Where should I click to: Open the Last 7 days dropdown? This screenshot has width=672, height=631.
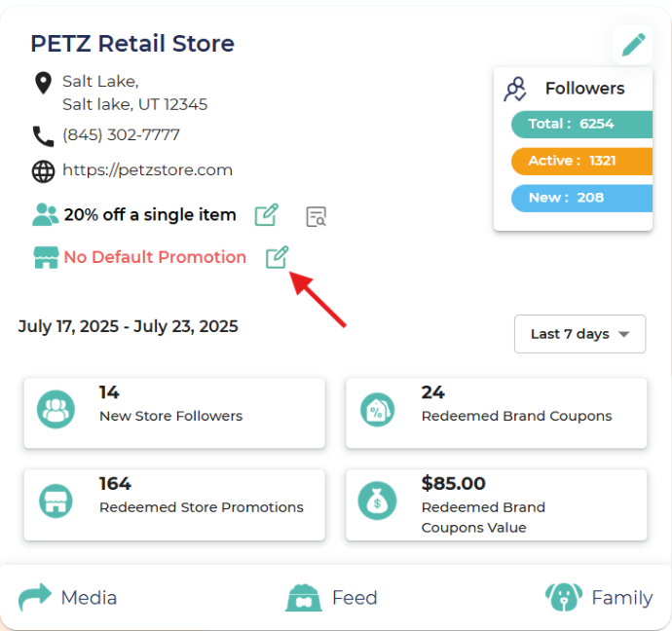click(579, 334)
